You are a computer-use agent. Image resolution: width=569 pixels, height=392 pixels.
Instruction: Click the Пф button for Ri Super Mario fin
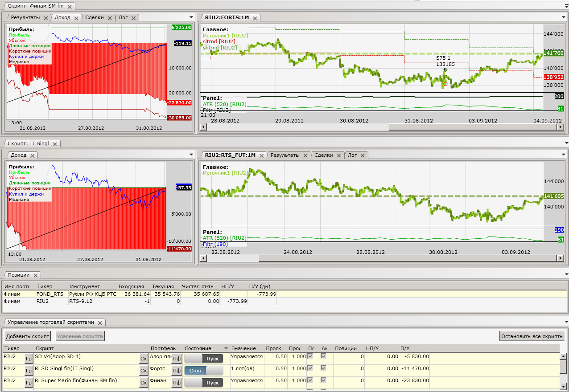click(x=177, y=383)
